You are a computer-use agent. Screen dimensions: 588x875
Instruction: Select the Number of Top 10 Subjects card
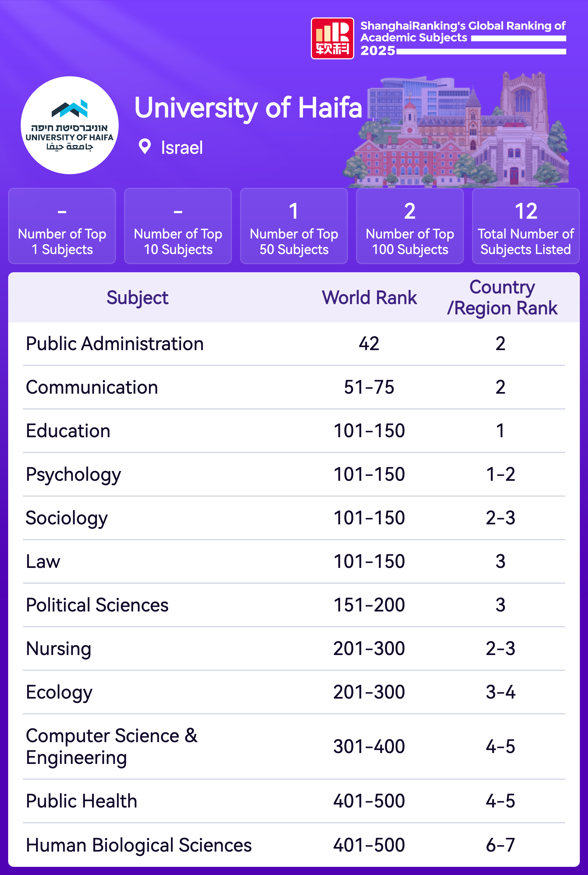pos(178,226)
